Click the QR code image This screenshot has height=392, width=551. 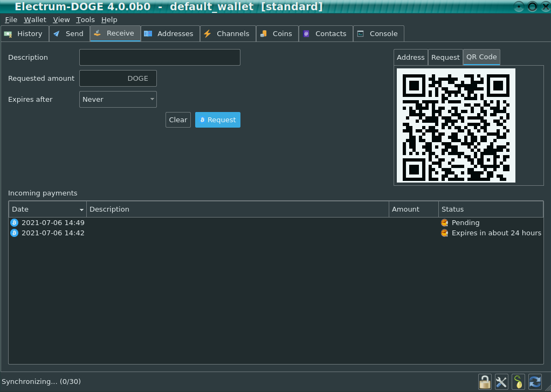pyautogui.click(x=456, y=125)
